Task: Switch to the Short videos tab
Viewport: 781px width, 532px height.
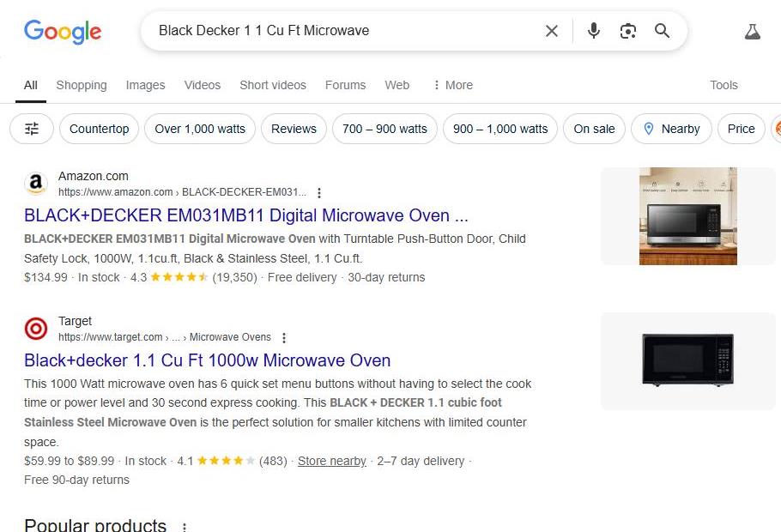Action: click(x=273, y=85)
